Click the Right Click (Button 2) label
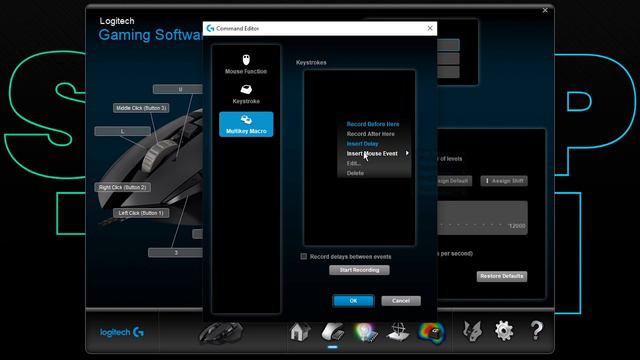 pos(122,187)
